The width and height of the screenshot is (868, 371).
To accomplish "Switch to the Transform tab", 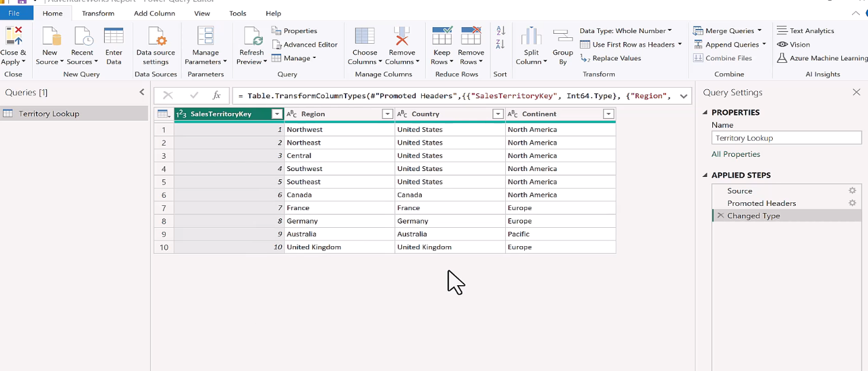I will point(98,13).
